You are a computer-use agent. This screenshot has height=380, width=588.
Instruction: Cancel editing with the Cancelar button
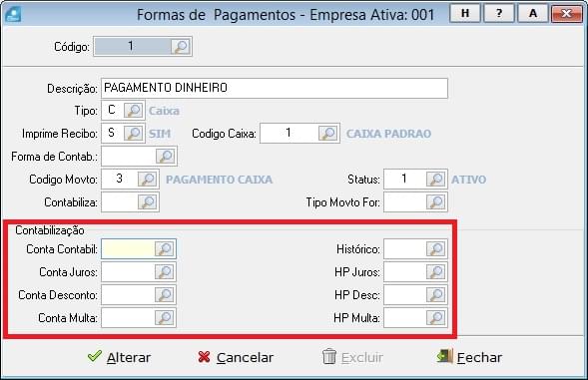(x=236, y=357)
